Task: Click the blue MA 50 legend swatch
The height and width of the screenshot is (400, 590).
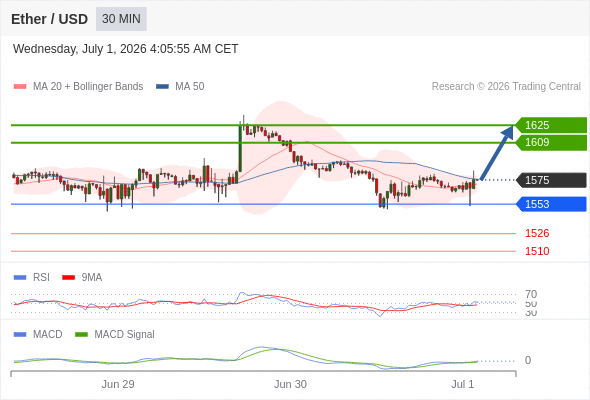Action: point(162,87)
